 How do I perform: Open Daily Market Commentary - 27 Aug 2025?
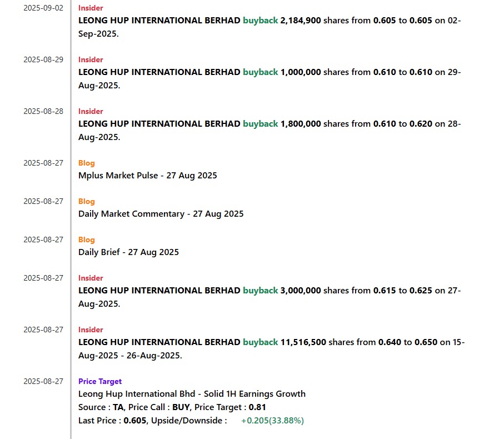(161, 214)
